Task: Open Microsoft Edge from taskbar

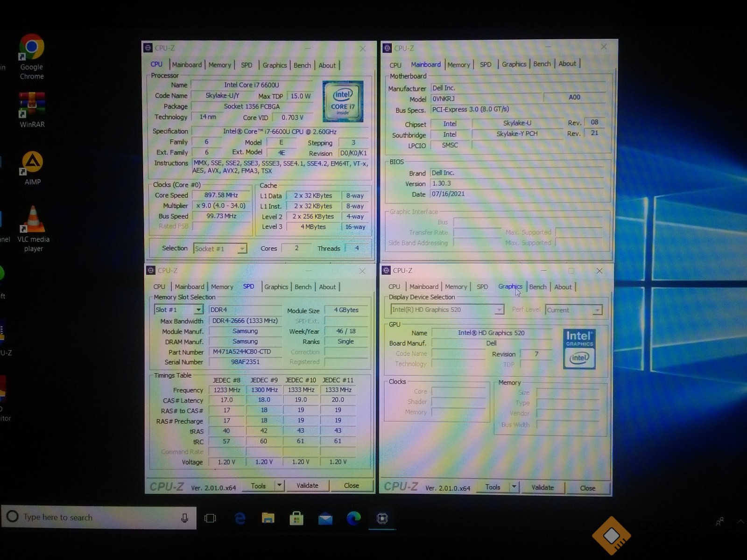Action: pos(353,518)
